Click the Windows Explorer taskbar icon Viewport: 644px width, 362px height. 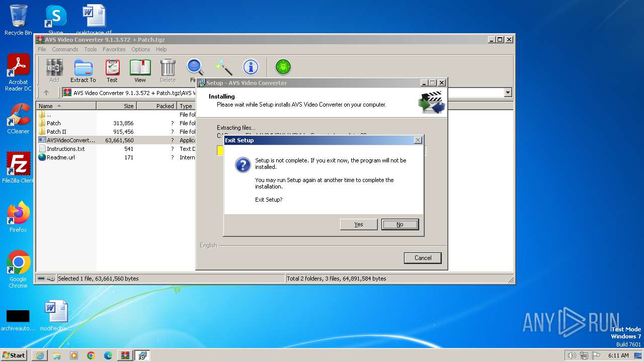57,355
